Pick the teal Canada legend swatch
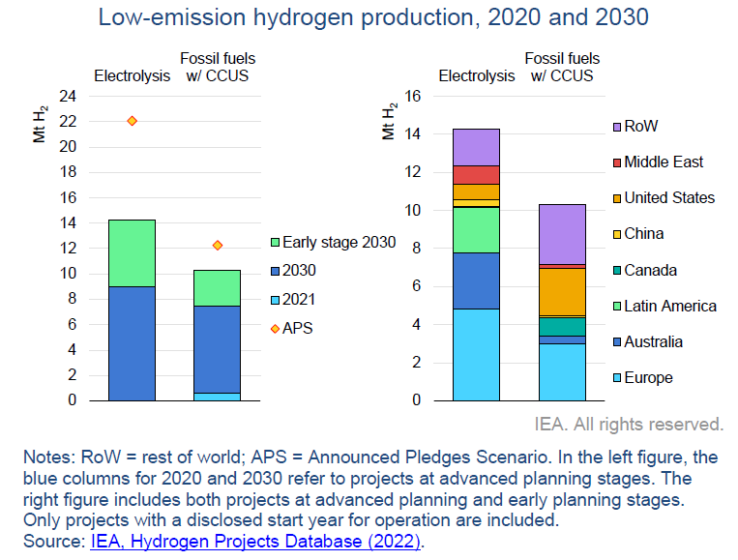 (616, 271)
